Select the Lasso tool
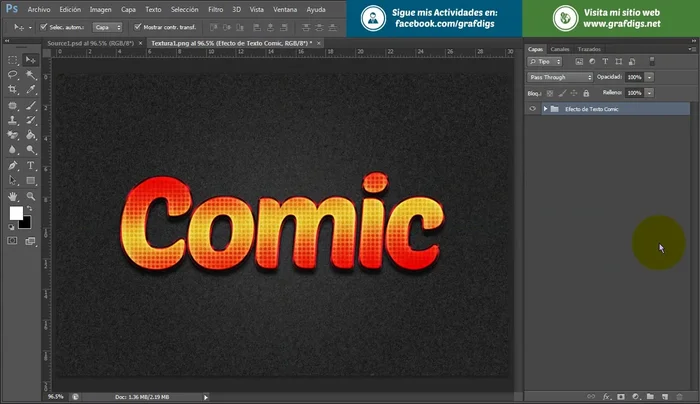Viewport: 700px width, 404px height. (x=12, y=75)
